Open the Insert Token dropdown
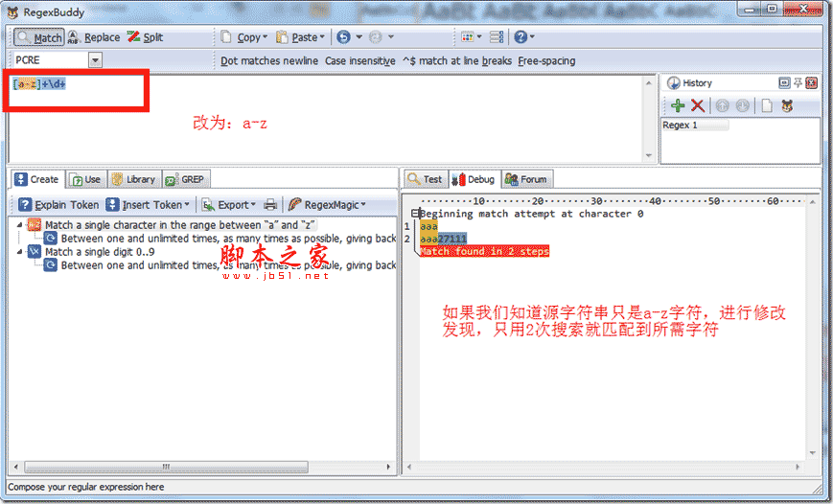 [x=148, y=205]
